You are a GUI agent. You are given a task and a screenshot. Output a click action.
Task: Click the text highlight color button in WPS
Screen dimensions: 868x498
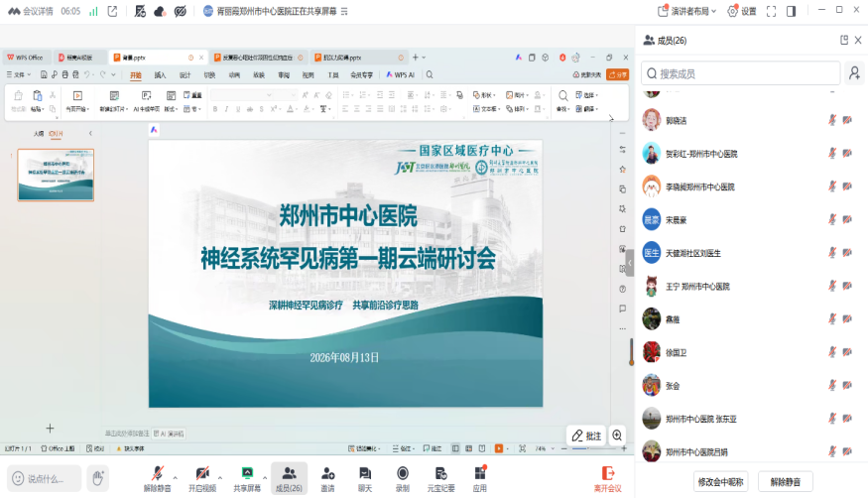[307, 109]
